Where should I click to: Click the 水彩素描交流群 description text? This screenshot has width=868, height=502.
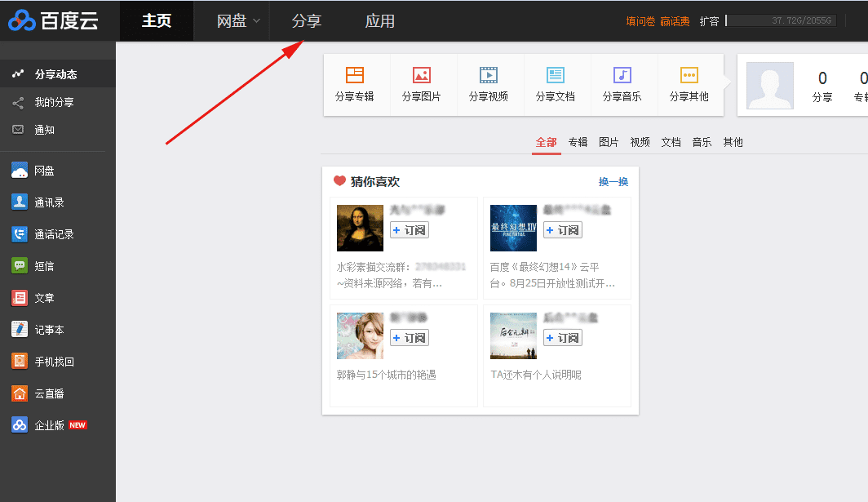(401, 275)
